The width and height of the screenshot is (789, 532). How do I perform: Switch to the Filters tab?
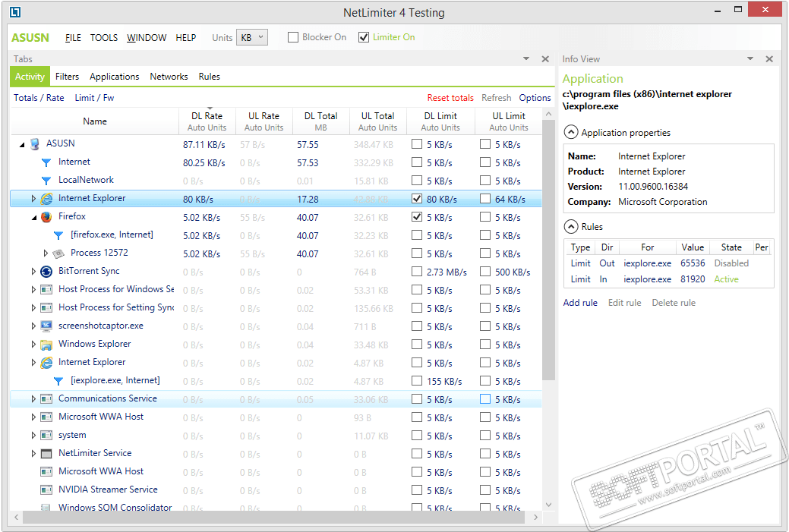(67, 77)
